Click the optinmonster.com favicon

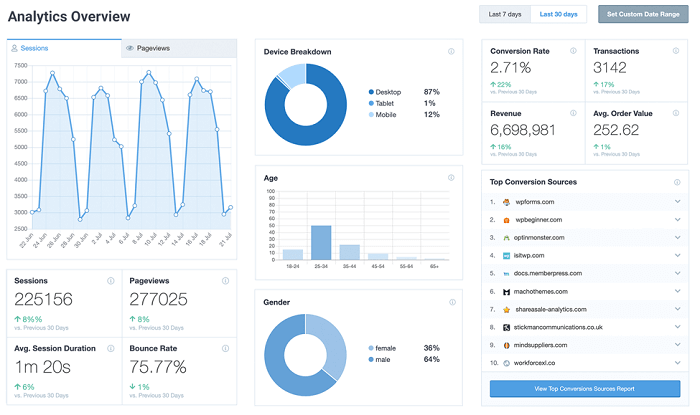pyautogui.click(x=506, y=238)
